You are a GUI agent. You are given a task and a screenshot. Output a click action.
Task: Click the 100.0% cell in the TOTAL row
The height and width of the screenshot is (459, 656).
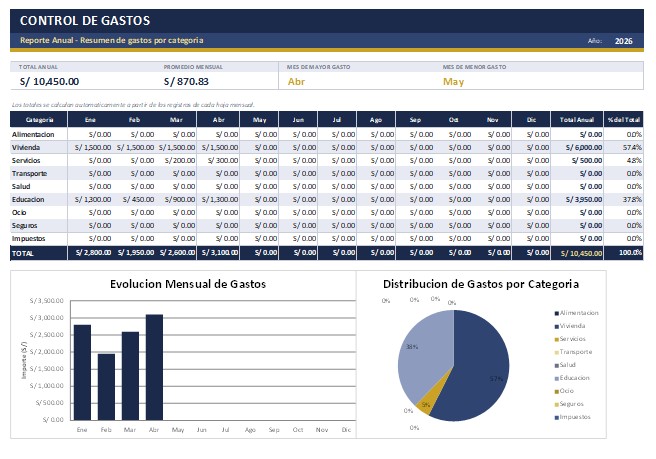630,253
